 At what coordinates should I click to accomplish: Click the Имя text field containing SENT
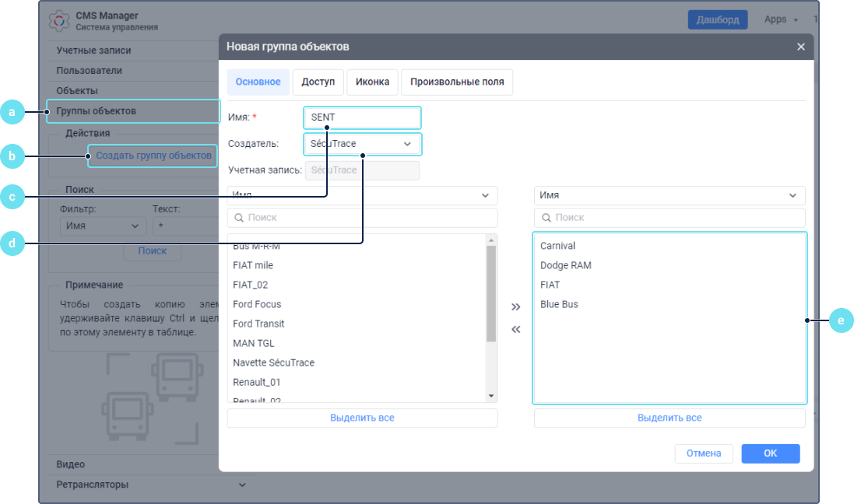362,117
